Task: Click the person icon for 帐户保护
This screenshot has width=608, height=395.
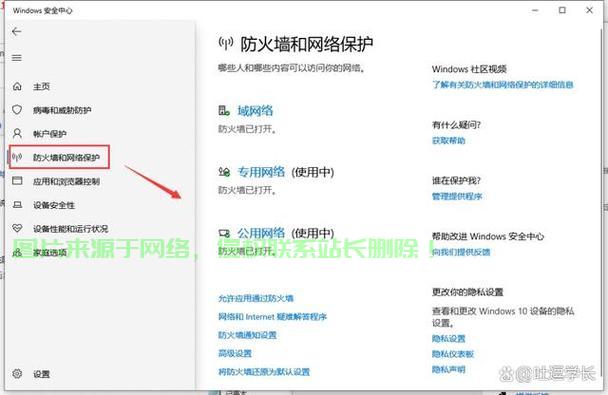Action: pos(17,134)
